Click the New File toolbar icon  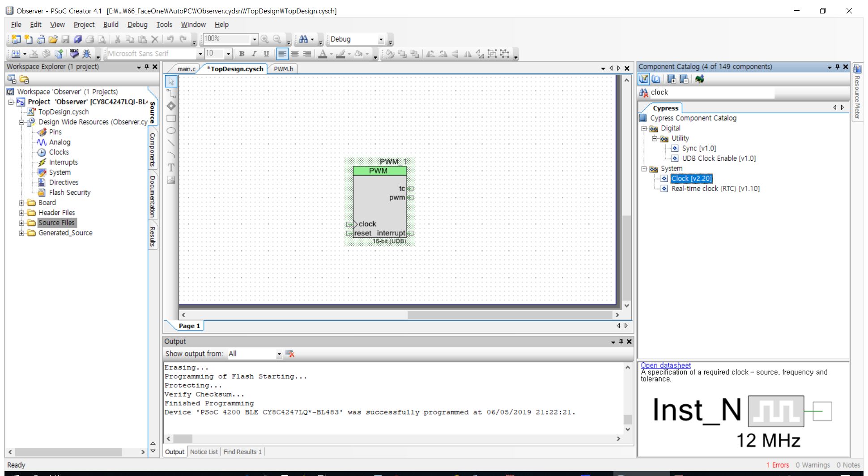click(28, 39)
